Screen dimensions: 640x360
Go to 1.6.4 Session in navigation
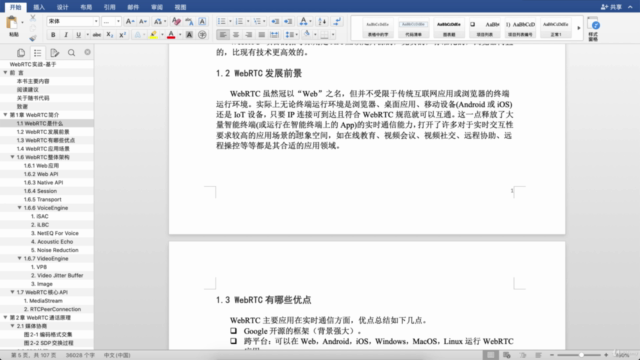tap(40, 191)
